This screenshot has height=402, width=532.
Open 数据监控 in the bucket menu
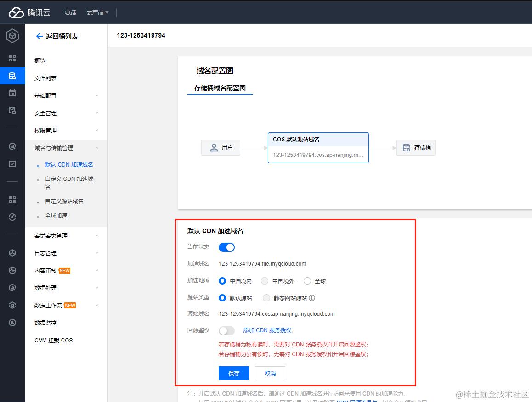tap(45, 323)
